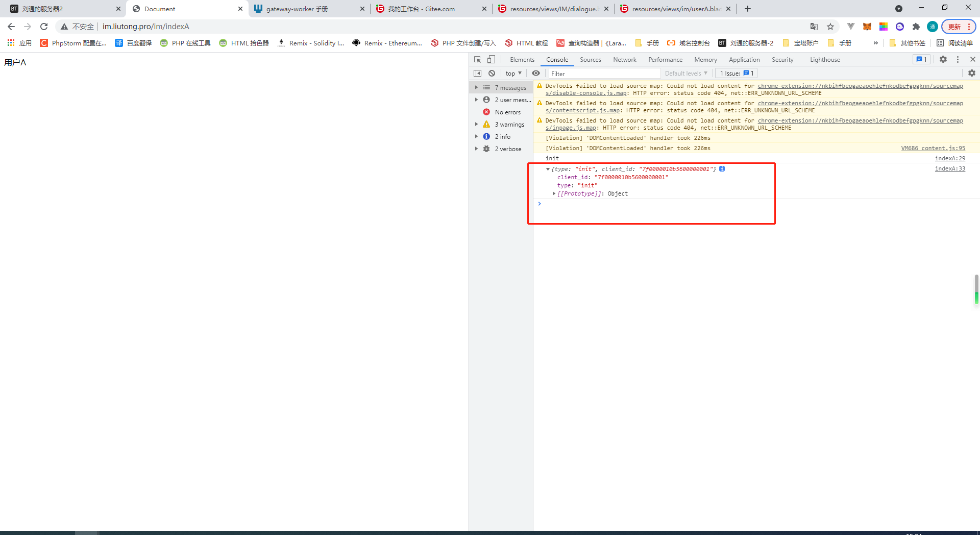Open the 1 Issue button
The height and width of the screenshot is (535, 980).
click(737, 74)
